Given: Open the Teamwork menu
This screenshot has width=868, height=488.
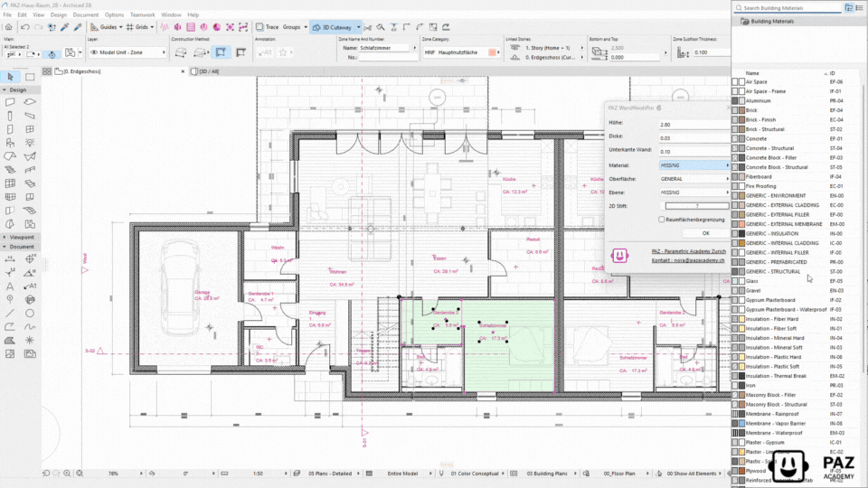Looking at the screenshot, I should pos(142,15).
